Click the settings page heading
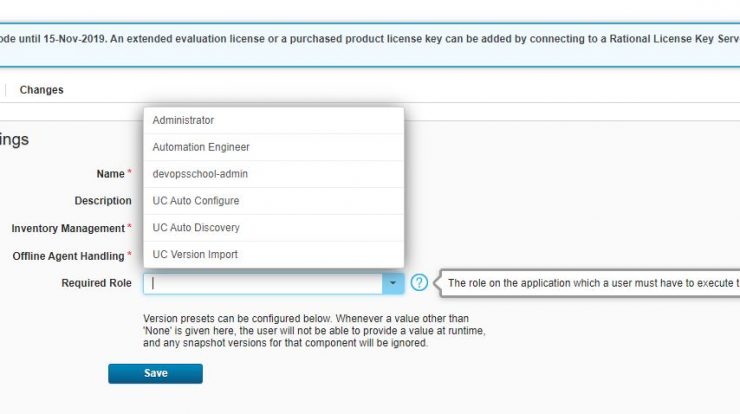Image resolution: width=740 pixels, height=414 pixels. [14, 140]
